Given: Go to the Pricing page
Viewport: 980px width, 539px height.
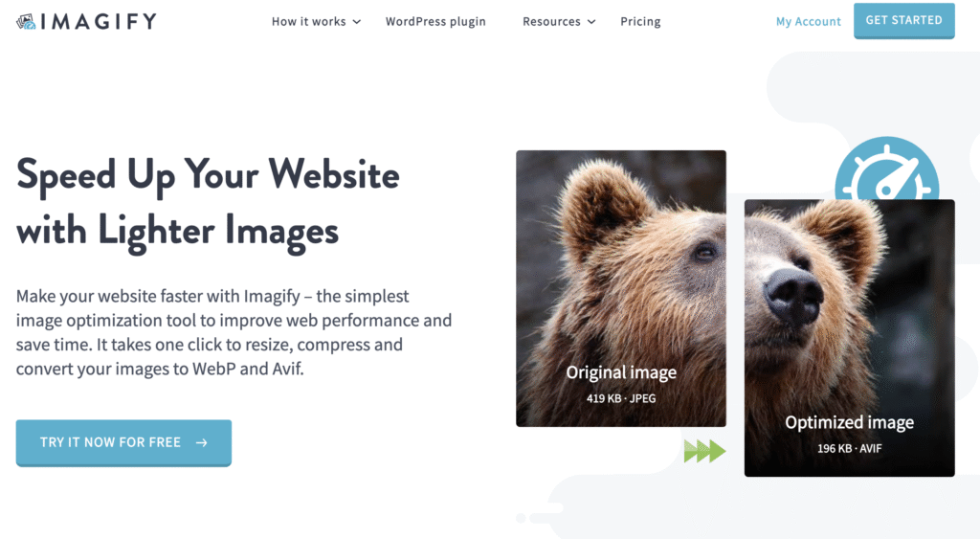Looking at the screenshot, I should [x=640, y=21].
